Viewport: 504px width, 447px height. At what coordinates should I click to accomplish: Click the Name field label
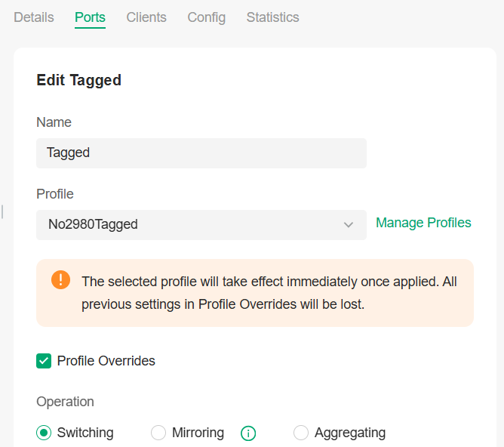tap(54, 122)
